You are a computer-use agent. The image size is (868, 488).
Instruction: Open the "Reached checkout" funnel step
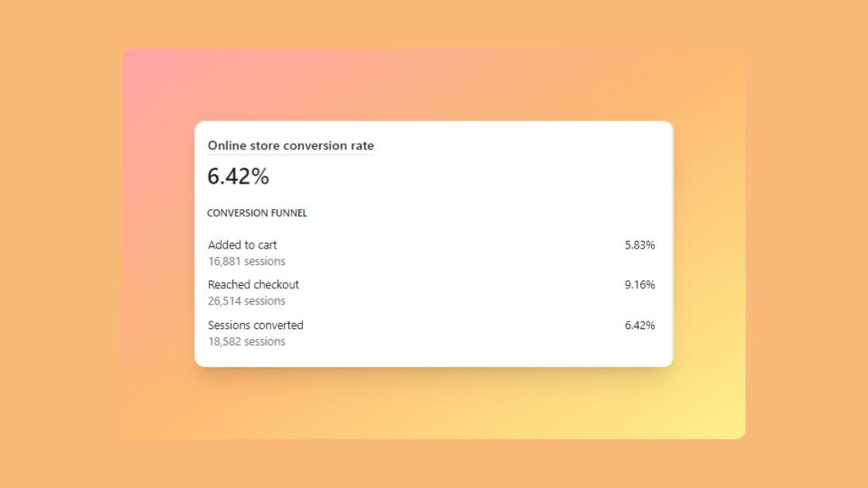coord(253,284)
